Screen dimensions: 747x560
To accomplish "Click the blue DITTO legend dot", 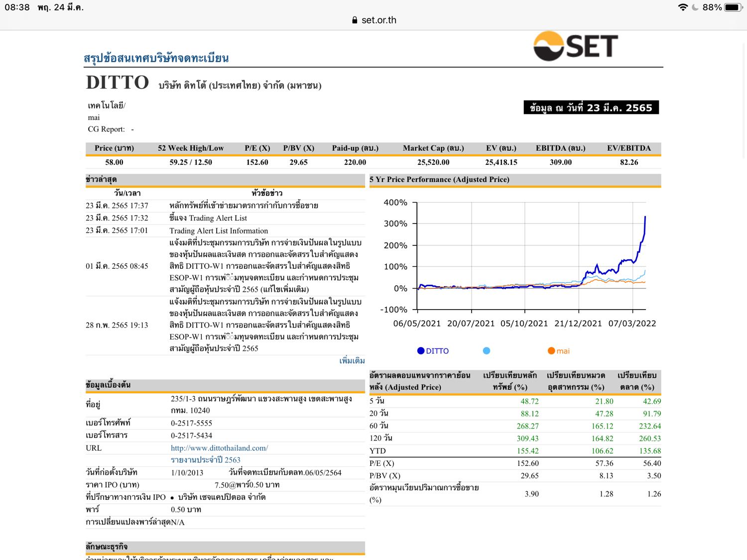I will pyautogui.click(x=421, y=351).
